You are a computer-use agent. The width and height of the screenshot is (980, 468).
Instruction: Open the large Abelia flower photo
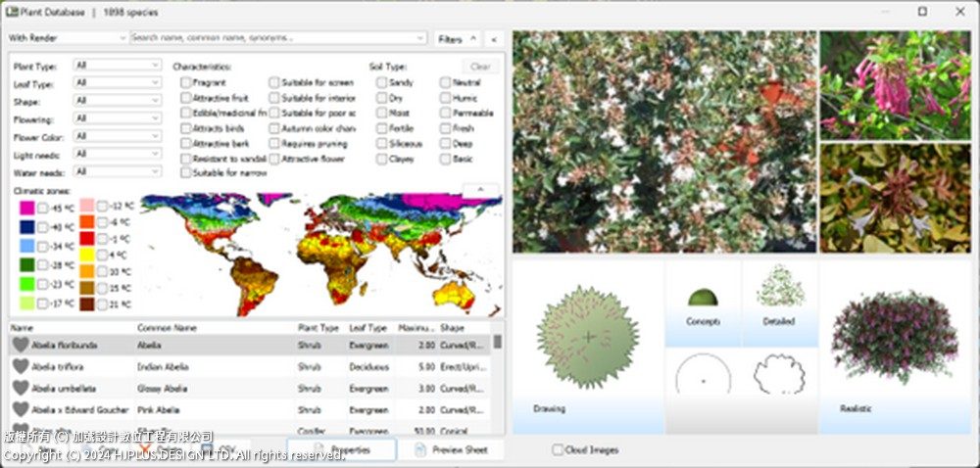pyautogui.click(x=664, y=142)
